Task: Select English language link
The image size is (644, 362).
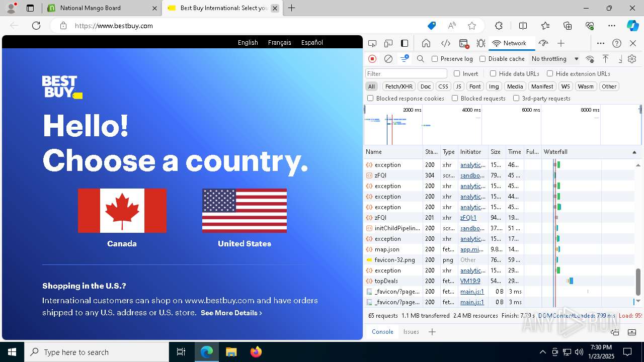Action: click(x=248, y=43)
